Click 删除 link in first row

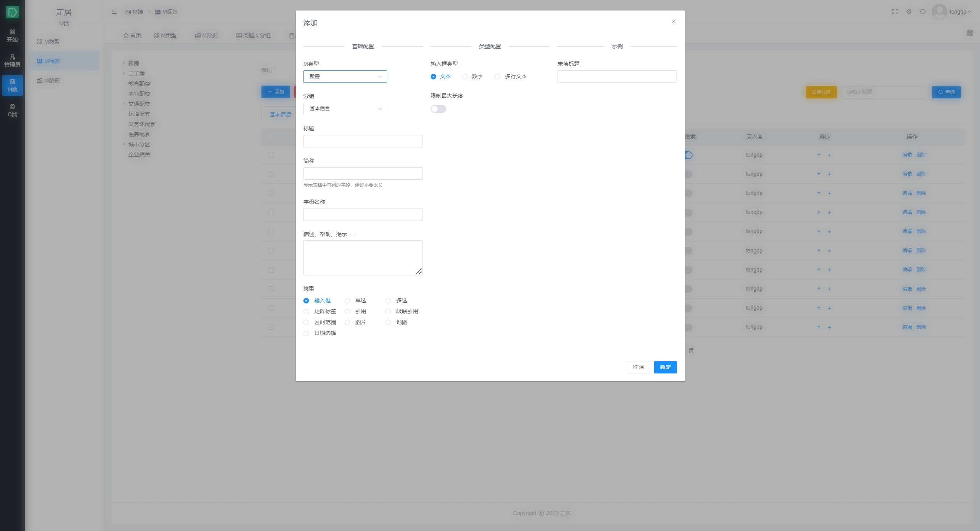[921, 155]
